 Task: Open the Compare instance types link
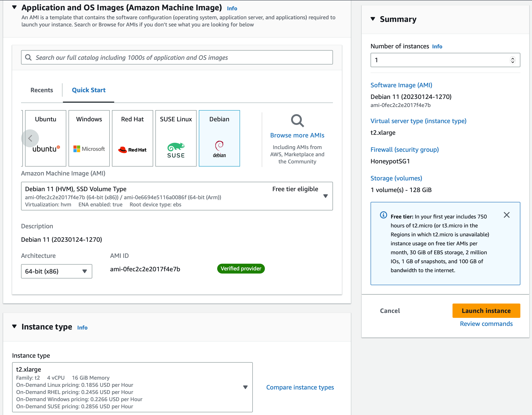pos(300,387)
